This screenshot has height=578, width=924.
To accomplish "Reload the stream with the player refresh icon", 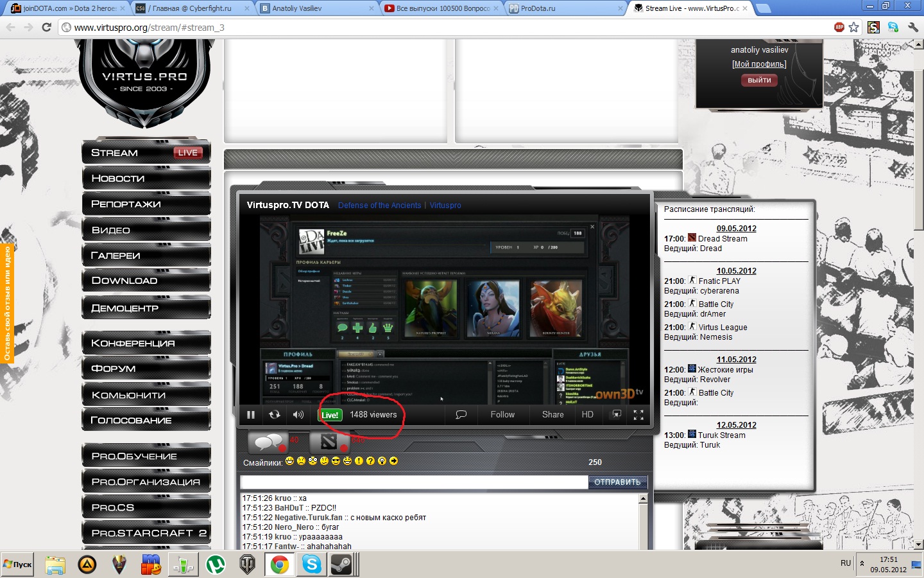I will coord(275,415).
